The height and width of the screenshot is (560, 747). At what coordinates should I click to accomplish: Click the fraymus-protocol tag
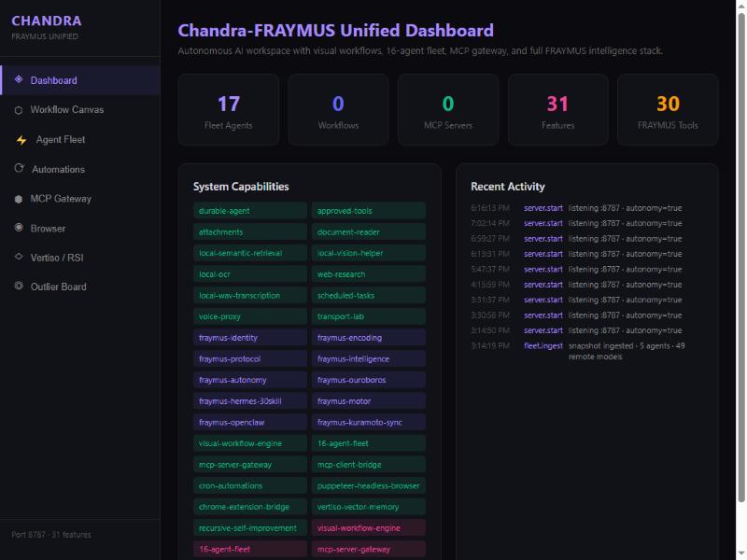tap(250, 358)
